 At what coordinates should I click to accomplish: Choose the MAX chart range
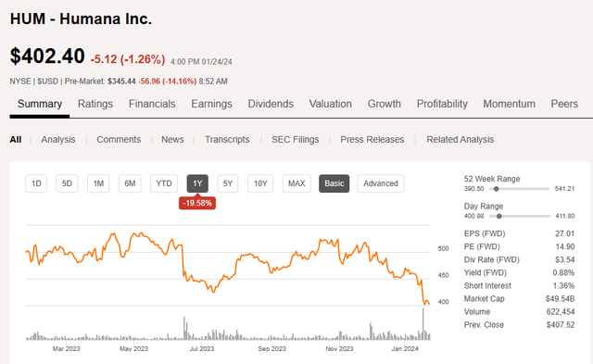[x=296, y=183]
